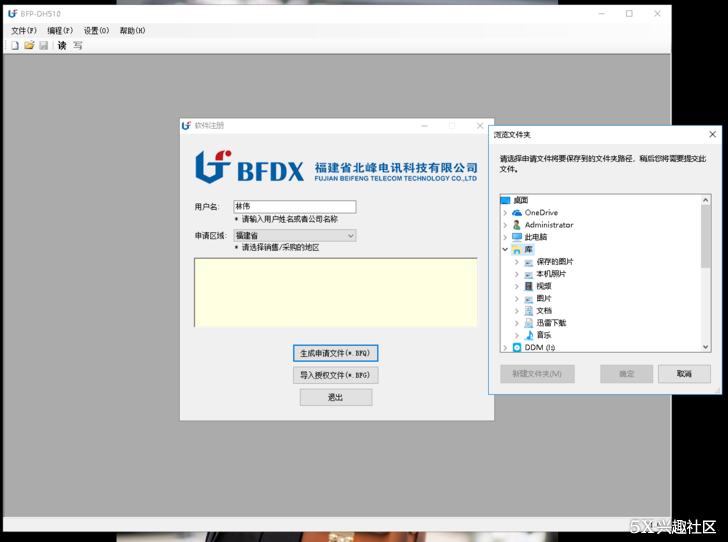The width and height of the screenshot is (728, 542).
Task: Open the 设置(O) menu
Action: pyautogui.click(x=96, y=31)
